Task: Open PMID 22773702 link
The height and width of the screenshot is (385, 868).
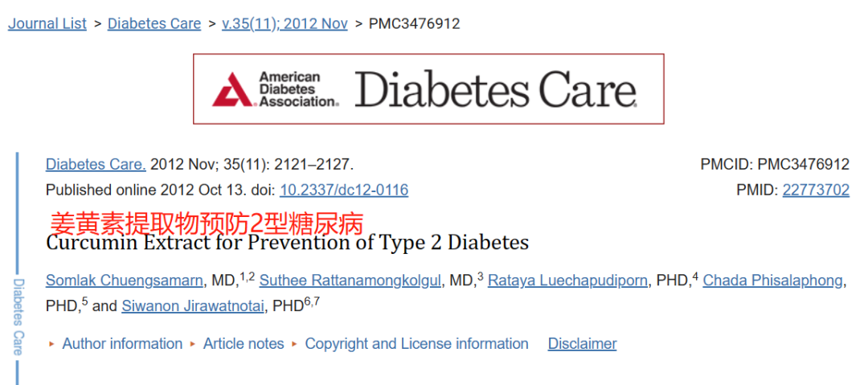Action: click(x=816, y=190)
